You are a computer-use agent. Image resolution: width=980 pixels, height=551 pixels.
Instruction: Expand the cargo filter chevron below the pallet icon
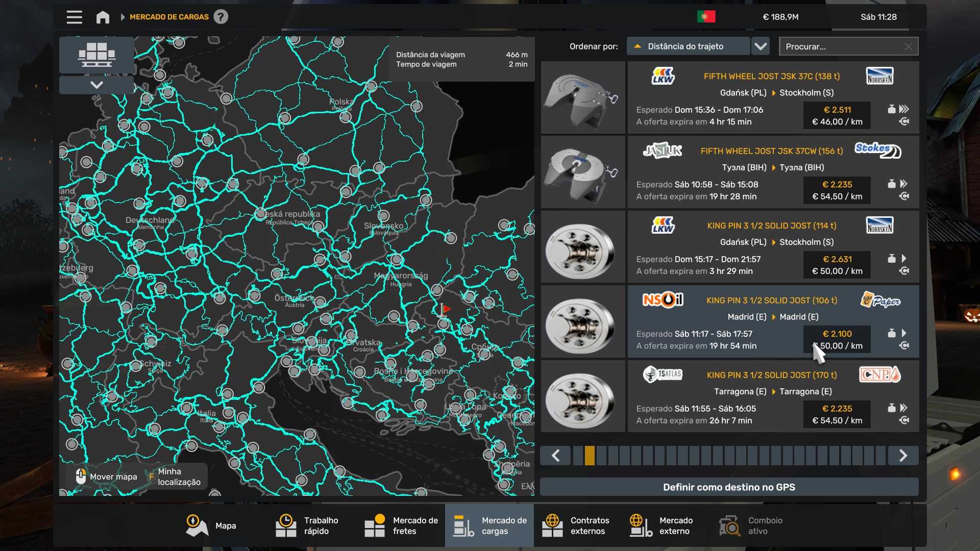[x=96, y=85]
